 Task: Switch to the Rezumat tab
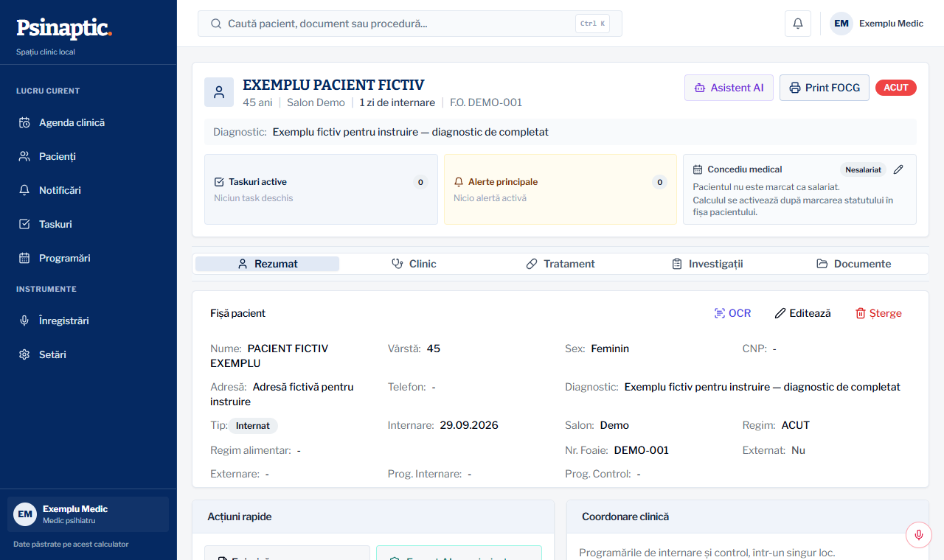tap(267, 264)
